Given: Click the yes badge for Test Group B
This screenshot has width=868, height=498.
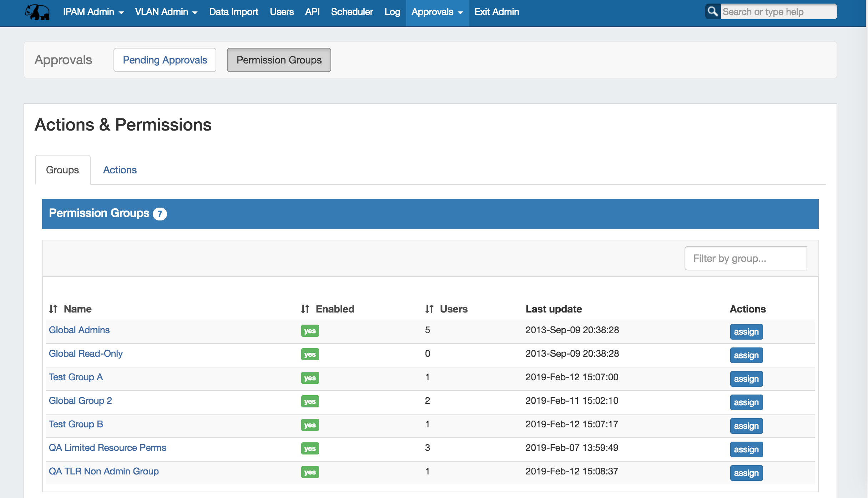Looking at the screenshot, I should click(x=310, y=425).
